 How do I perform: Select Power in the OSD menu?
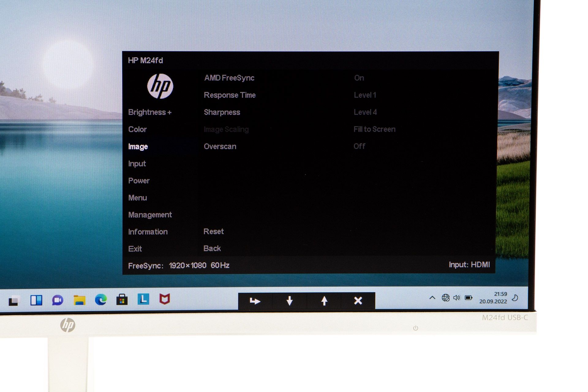(x=139, y=181)
